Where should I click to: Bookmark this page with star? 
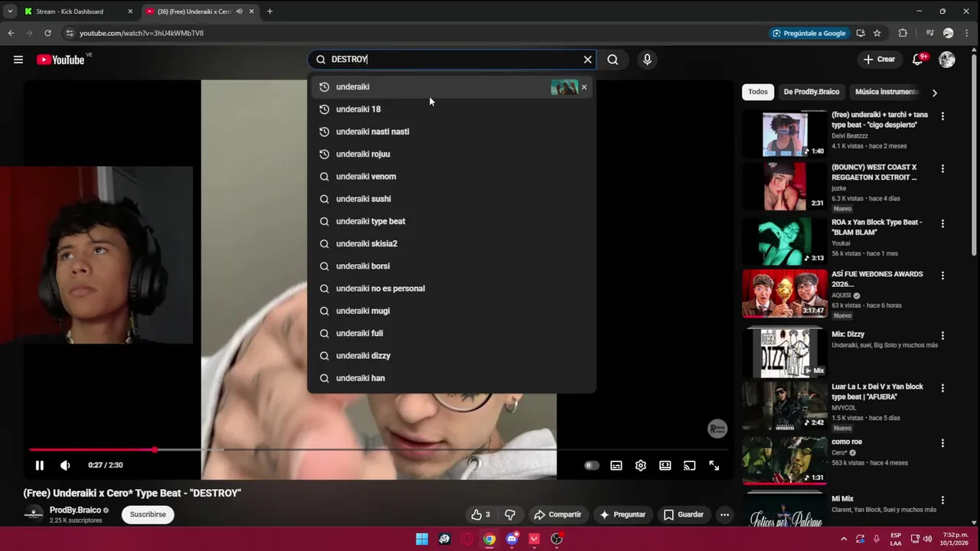pos(877,33)
